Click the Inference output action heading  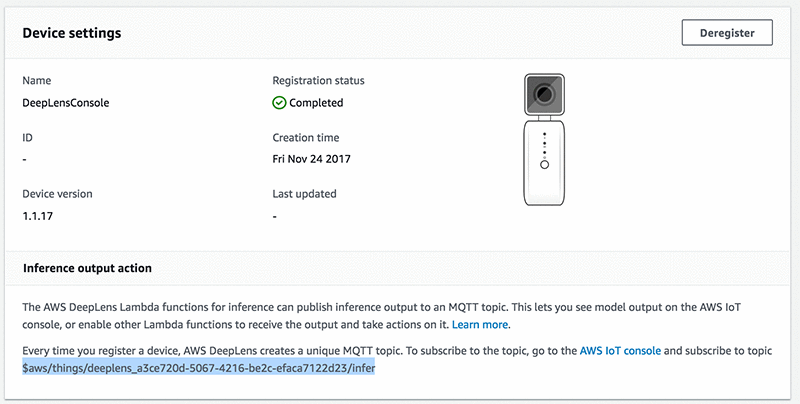pos(87,269)
